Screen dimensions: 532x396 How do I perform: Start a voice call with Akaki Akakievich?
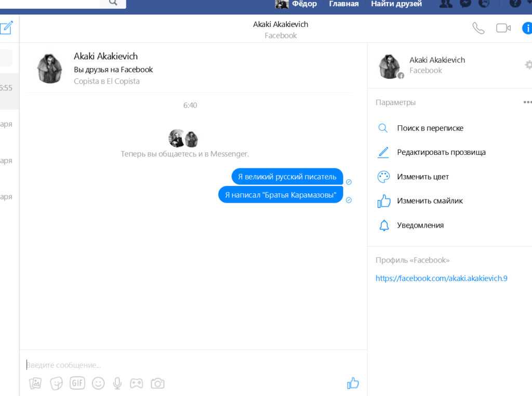(x=478, y=28)
